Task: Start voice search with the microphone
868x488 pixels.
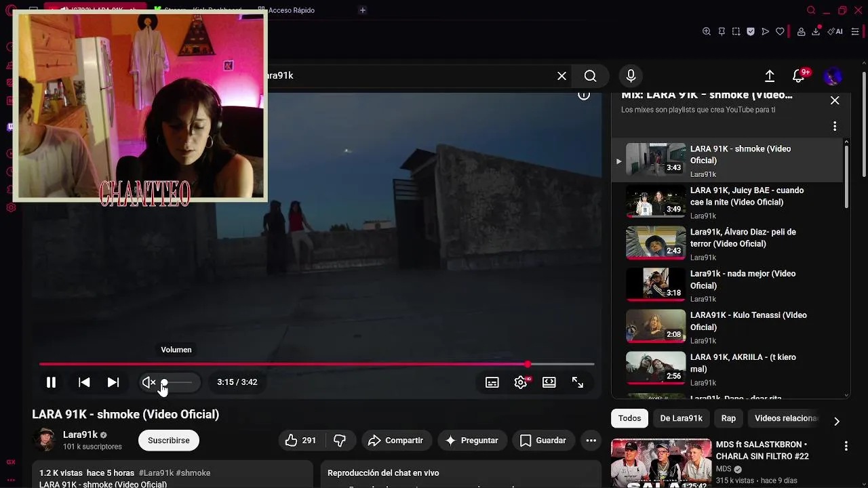Action: (631, 76)
